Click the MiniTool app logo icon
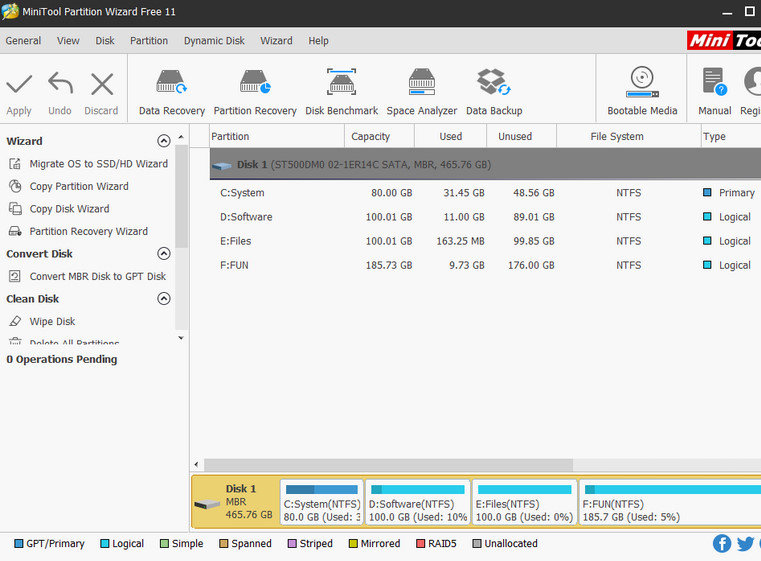Image resolution: width=761 pixels, height=561 pixels. (x=10, y=12)
